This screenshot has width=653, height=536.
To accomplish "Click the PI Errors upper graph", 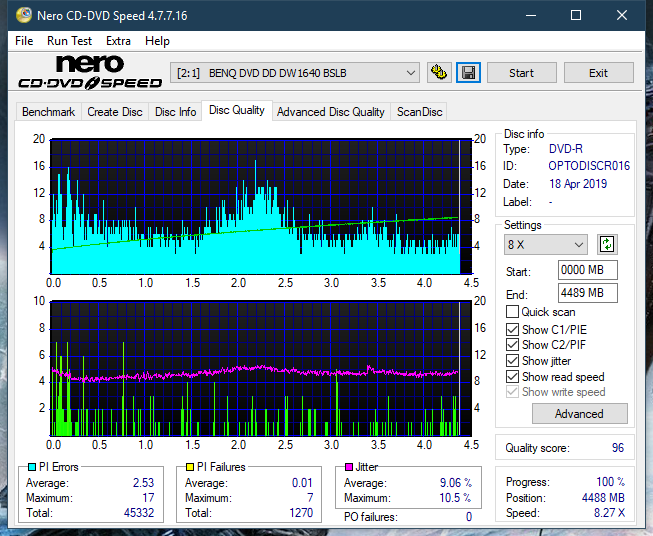I will pos(261,207).
